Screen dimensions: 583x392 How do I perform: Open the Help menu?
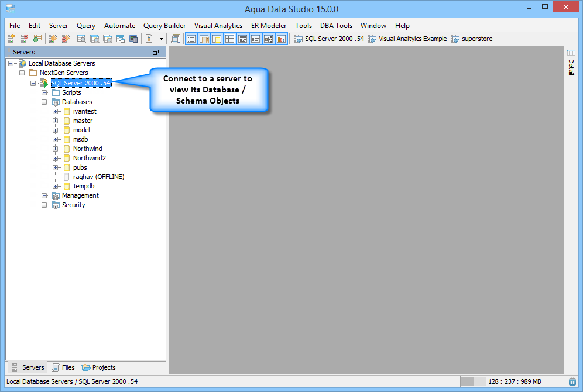coord(402,26)
